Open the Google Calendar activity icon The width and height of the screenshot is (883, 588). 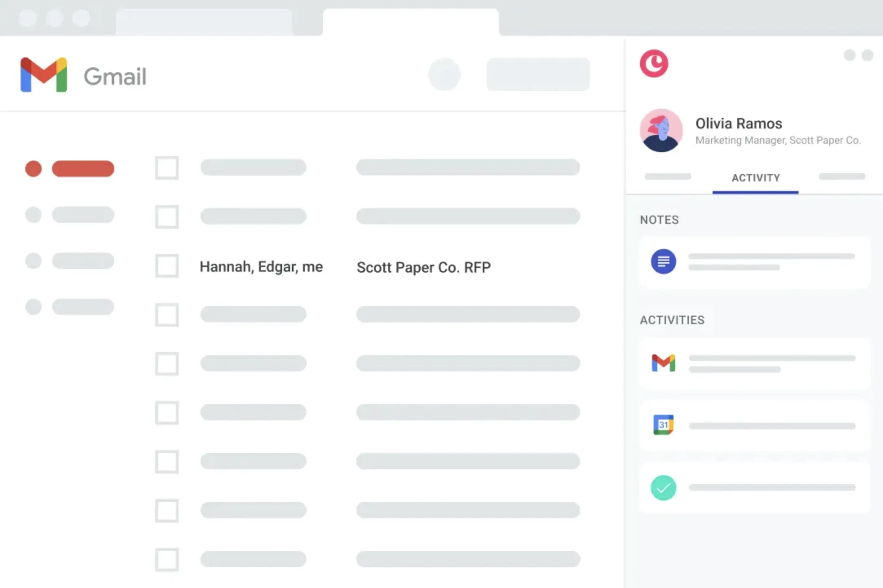tap(663, 425)
